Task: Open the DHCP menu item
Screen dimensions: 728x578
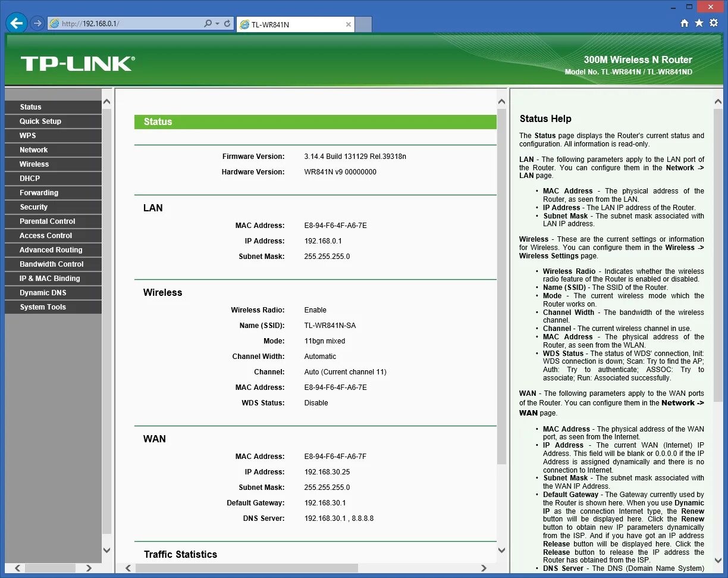Action: point(53,179)
